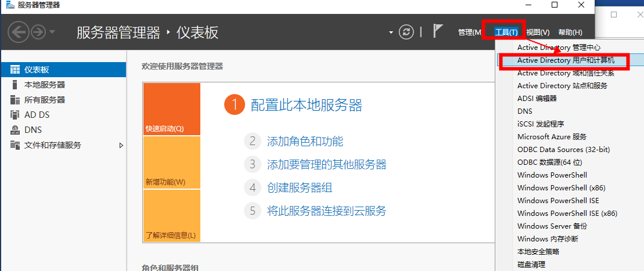Click the AD DS sidebar icon
The height and width of the screenshot is (271, 644).
click(x=15, y=115)
